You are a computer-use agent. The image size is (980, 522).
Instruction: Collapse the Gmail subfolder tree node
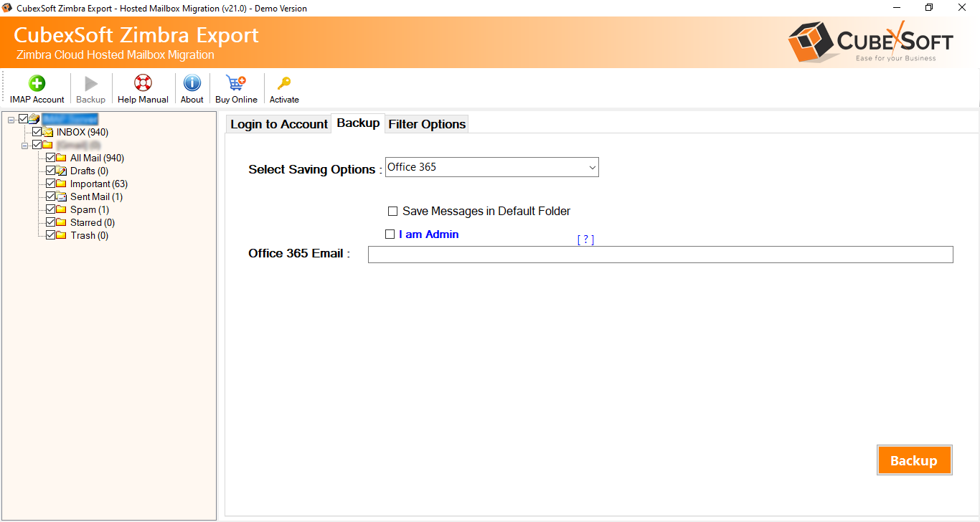pos(25,145)
